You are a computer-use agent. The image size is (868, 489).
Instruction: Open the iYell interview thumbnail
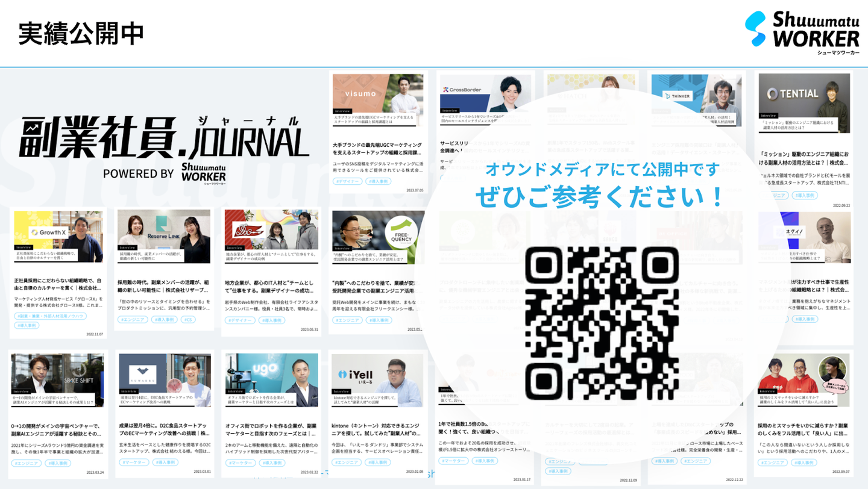coord(378,380)
